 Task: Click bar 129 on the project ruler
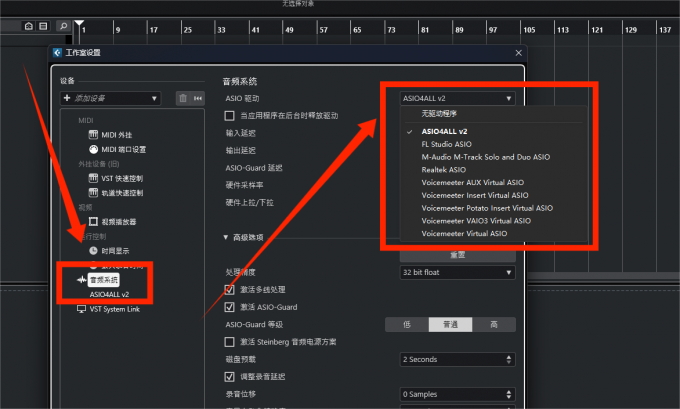[631, 30]
